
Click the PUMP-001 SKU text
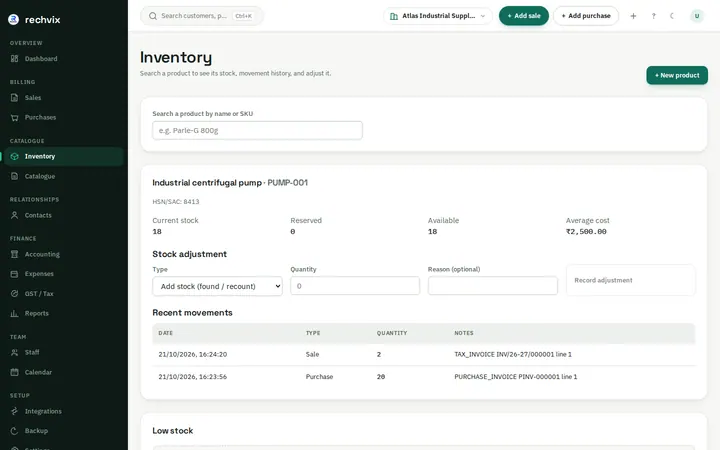point(287,183)
